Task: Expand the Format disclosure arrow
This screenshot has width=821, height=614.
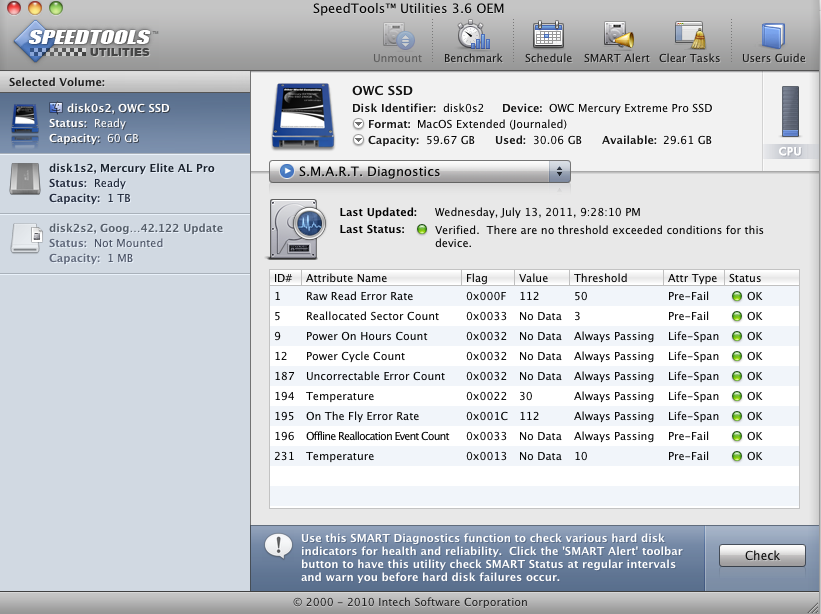Action: point(359,124)
